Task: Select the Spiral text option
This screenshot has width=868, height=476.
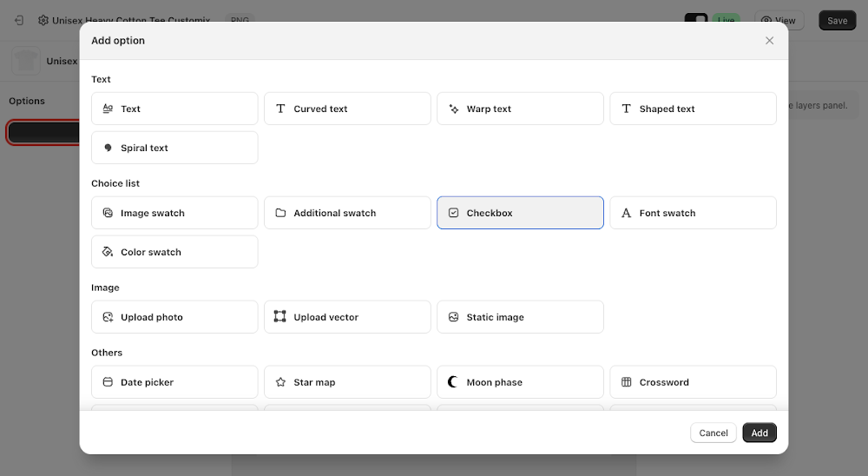Action: (x=174, y=148)
